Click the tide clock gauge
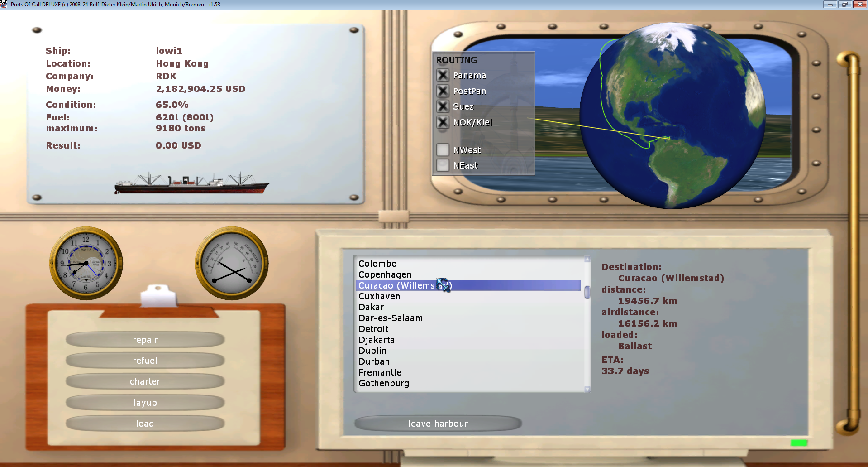This screenshot has height=467, width=868. pyautogui.click(x=86, y=263)
